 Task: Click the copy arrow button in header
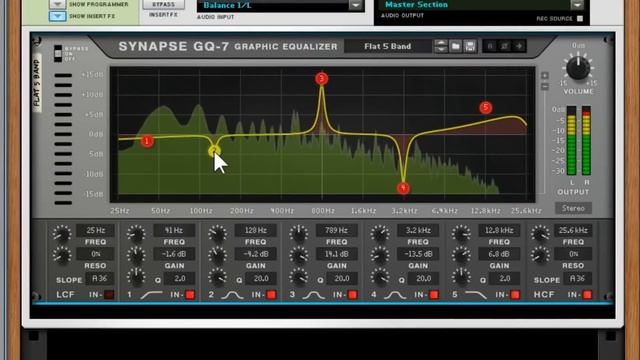[519, 46]
